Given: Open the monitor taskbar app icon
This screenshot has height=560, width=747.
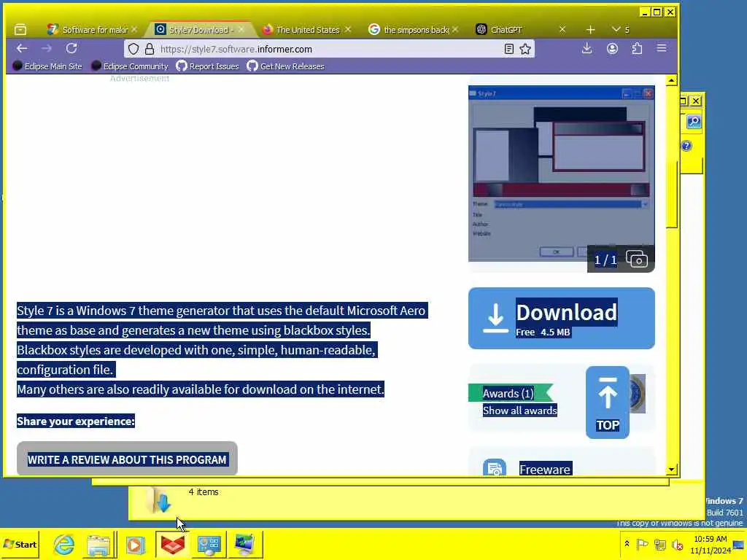Looking at the screenshot, I should (x=245, y=544).
